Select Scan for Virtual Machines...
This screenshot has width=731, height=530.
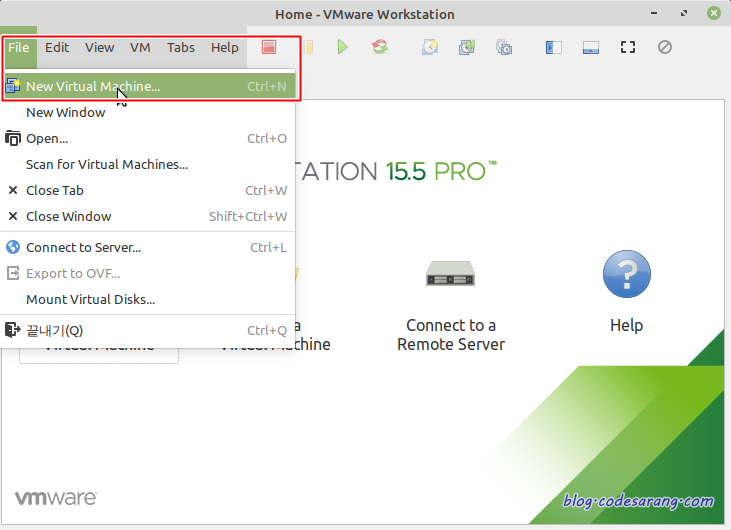coord(147,165)
